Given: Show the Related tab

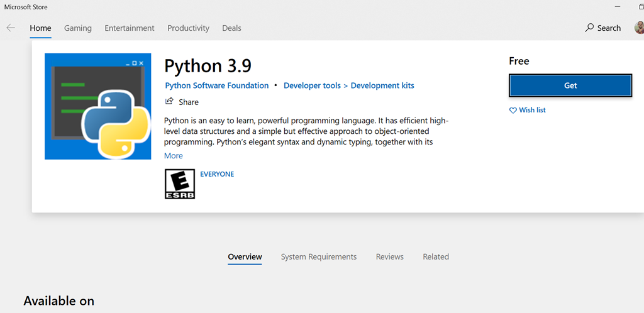Looking at the screenshot, I should pyautogui.click(x=436, y=256).
